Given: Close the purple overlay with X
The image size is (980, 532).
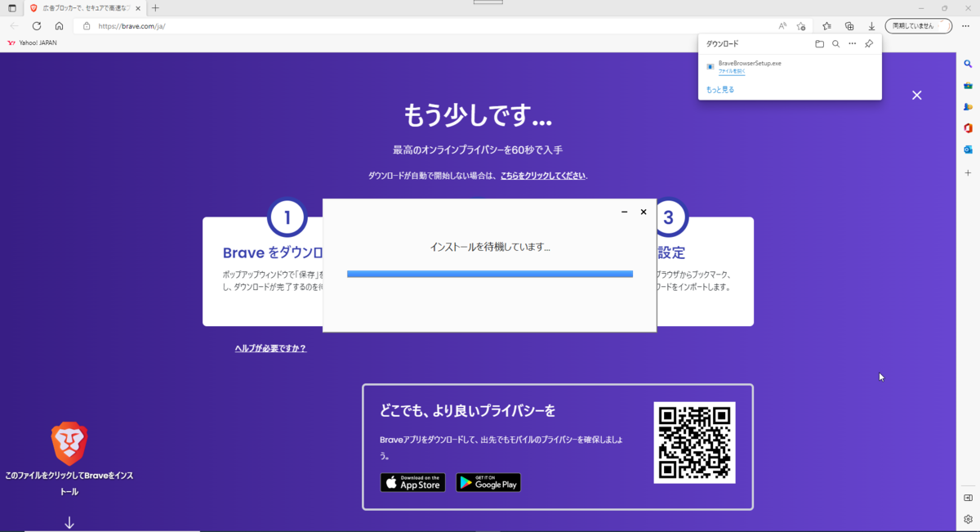Looking at the screenshot, I should tap(916, 95).
